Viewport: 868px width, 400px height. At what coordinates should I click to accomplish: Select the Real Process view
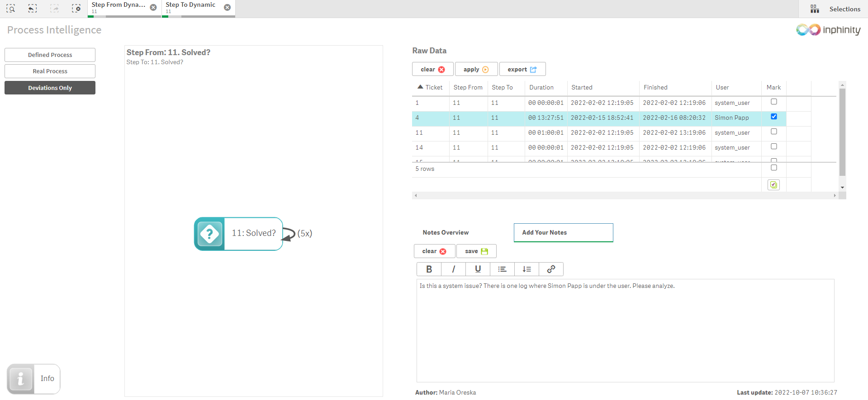pos(50,71)
